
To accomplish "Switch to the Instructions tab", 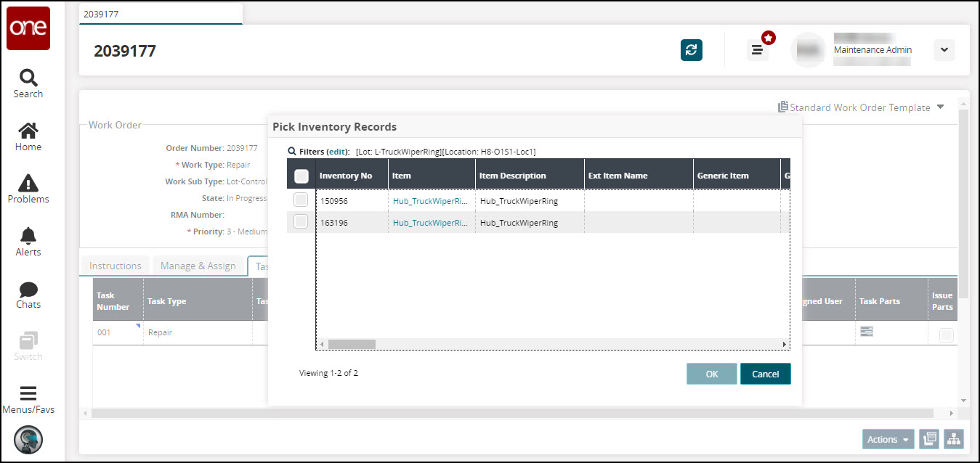I will coord(115,266).
